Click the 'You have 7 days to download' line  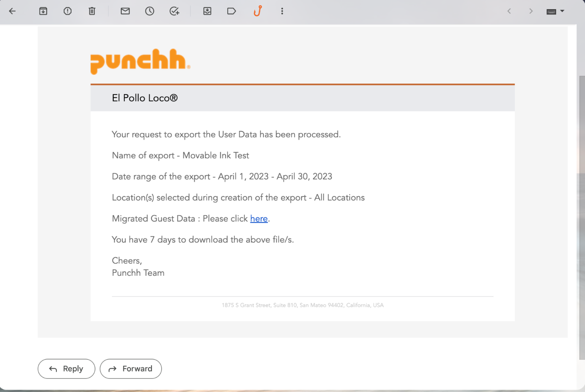203,240
